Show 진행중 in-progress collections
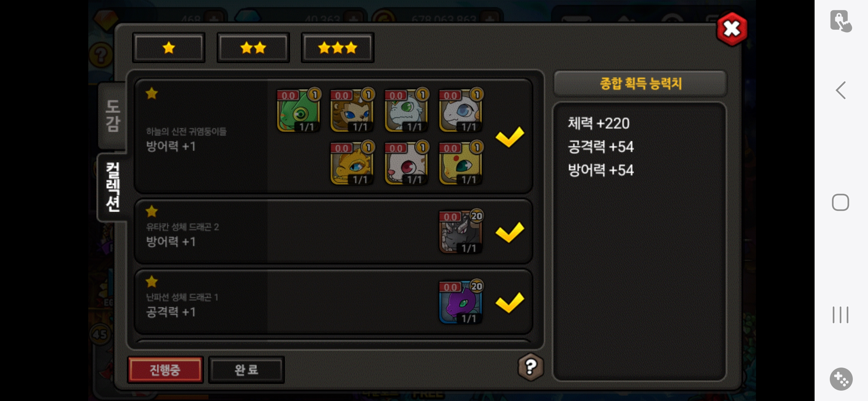Screen dimensions: 868x401 click(x=165, y=370)
